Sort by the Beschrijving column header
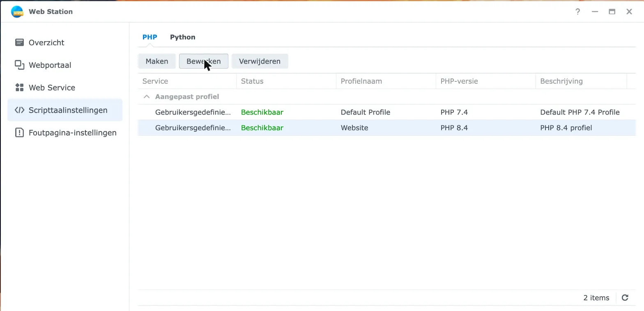644x311 pixels. (582, 81)
